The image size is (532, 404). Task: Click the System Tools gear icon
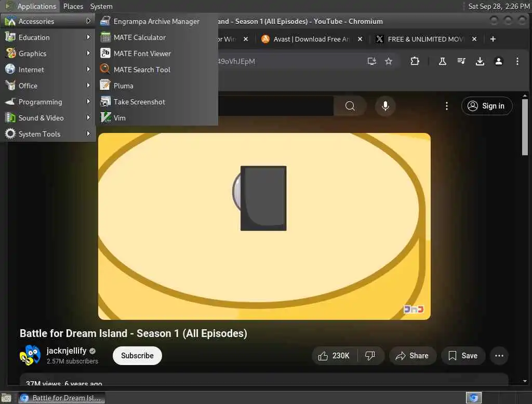(10, 133)
